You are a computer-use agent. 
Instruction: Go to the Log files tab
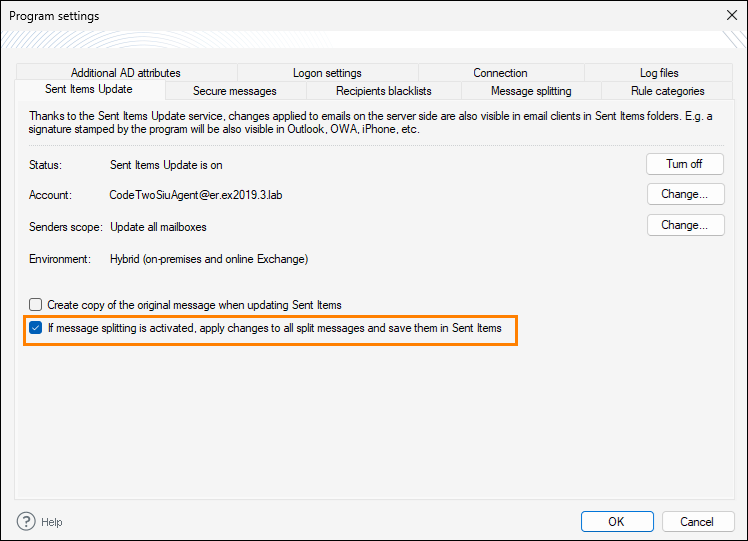pyautogui.click(x=659, y=73)
